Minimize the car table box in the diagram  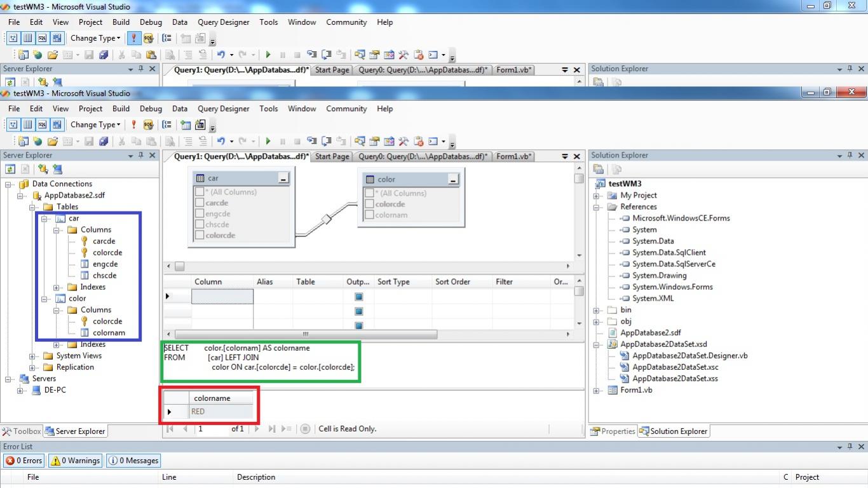tap(283, 179)
